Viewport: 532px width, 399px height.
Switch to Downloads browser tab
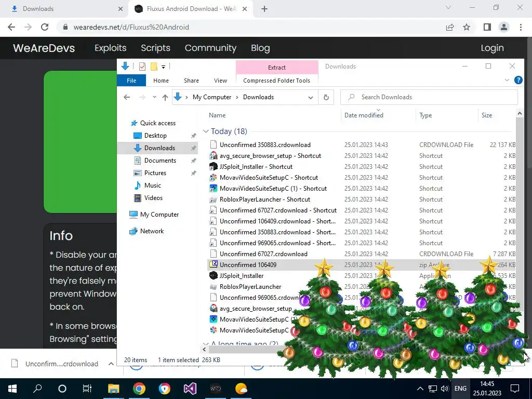[x=64, y=9]
